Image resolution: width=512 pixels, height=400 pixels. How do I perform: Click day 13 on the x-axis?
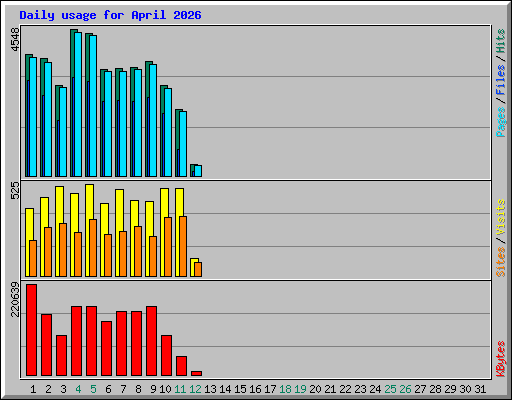pos(210,389)
